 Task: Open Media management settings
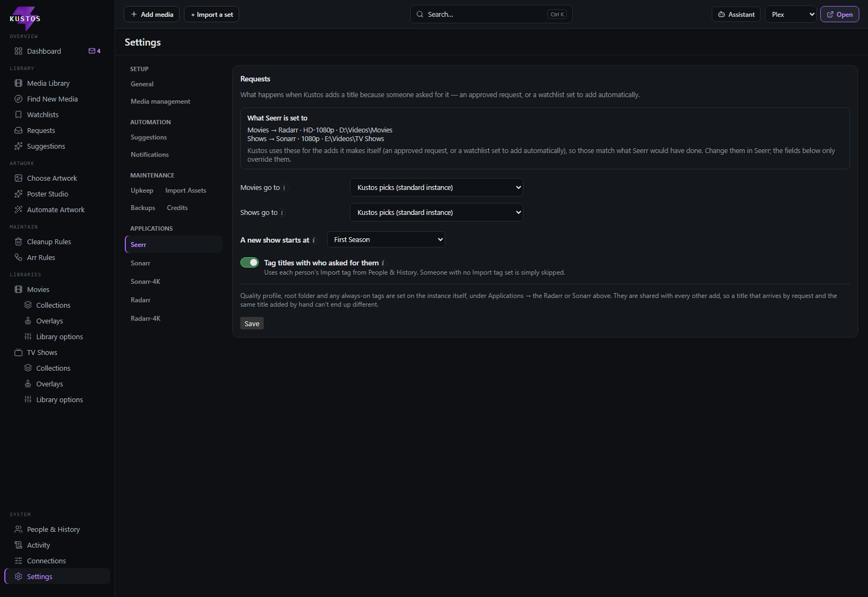tap(161, 101)
